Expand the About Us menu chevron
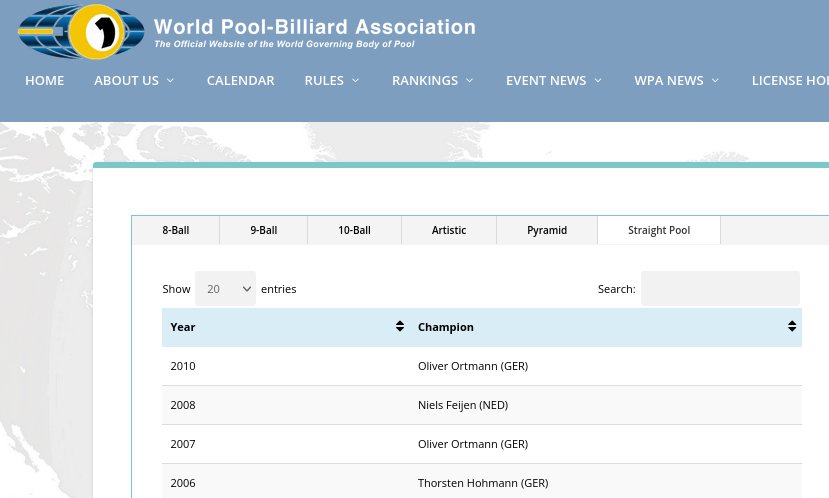Viewport: 829px width, 498px height. tap(170, 81)
